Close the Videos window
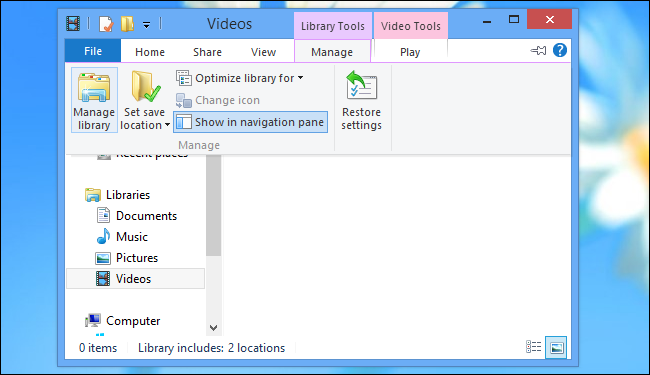This screenshot has height=375, width=650. (550, 19)
